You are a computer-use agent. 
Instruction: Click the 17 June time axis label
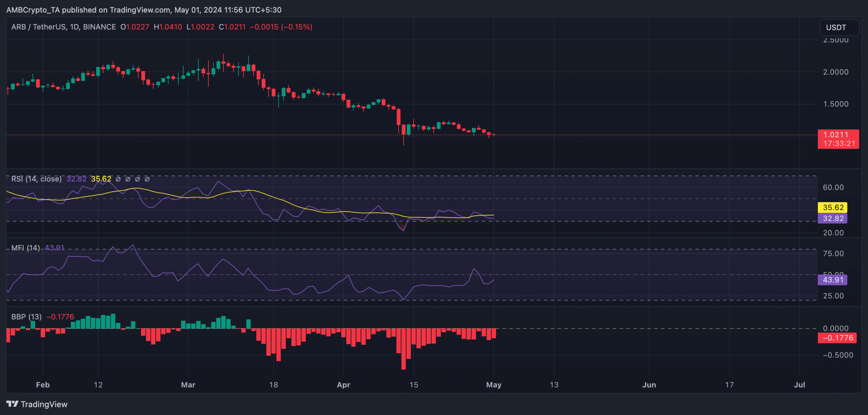click(x=729, y=385)
